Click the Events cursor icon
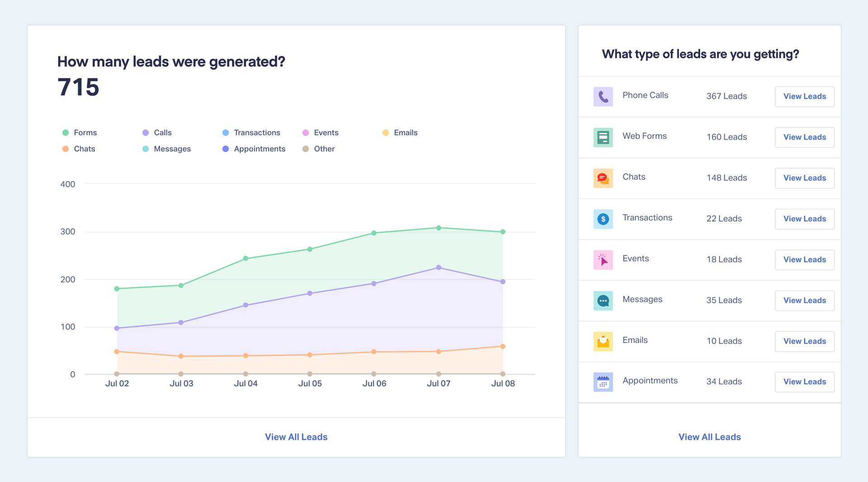The height and width of the screenshot is (482, 868). coord(603,260)
